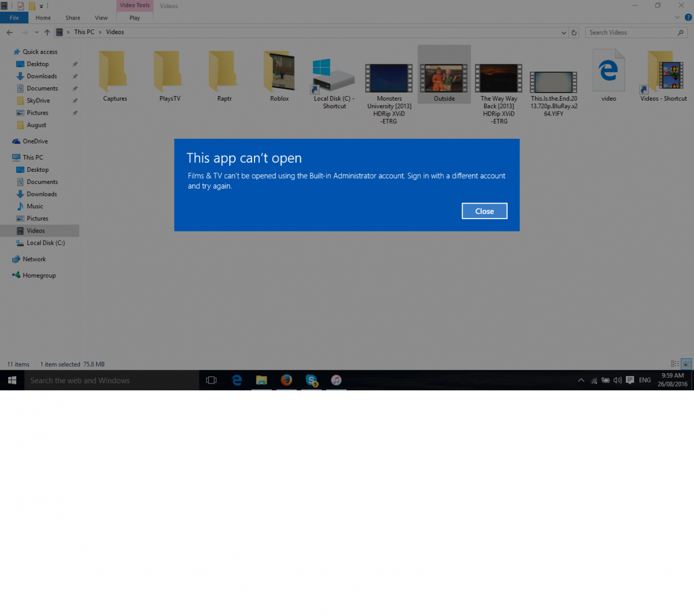Open Local Disk (C:) in sidebar
Image resolution: width=694 pixels, height=616 pixels.
(46, 243)
